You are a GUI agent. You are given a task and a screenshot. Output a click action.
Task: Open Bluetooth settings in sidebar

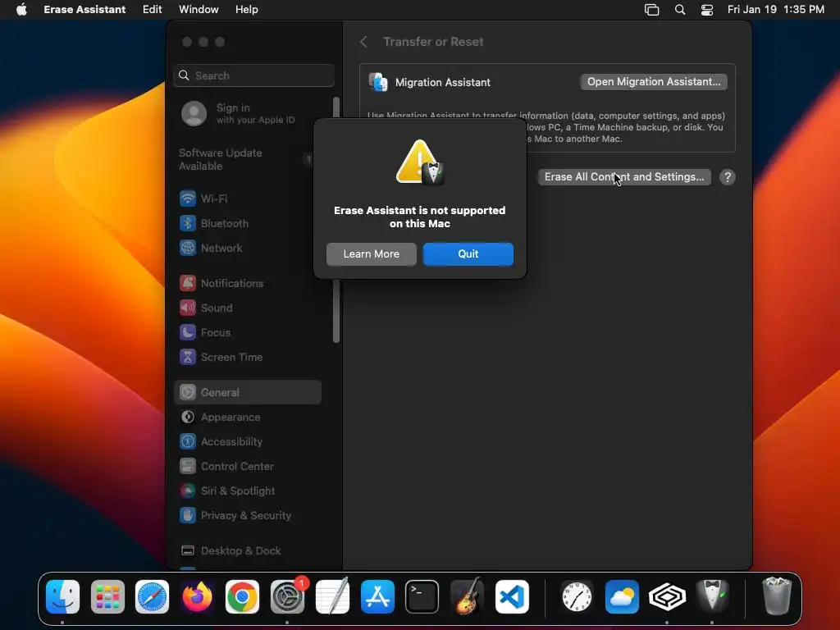pyautogui.click(x=248, y=223)
